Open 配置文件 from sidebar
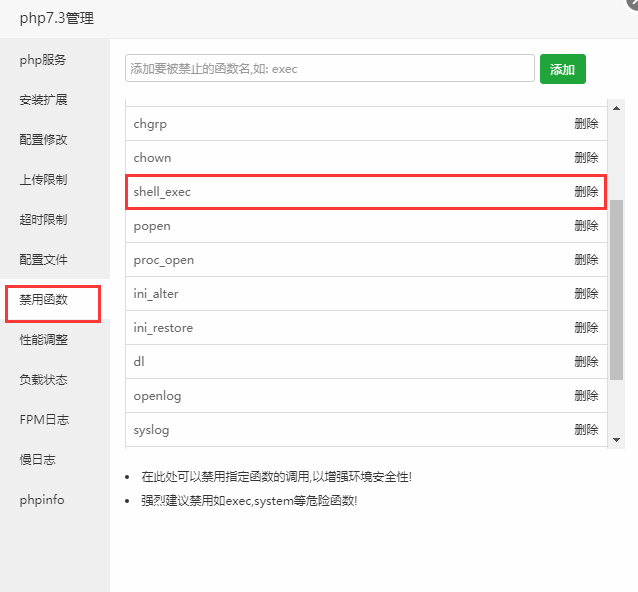The height and width of the screenshot is (592, 638). [43, 260]
